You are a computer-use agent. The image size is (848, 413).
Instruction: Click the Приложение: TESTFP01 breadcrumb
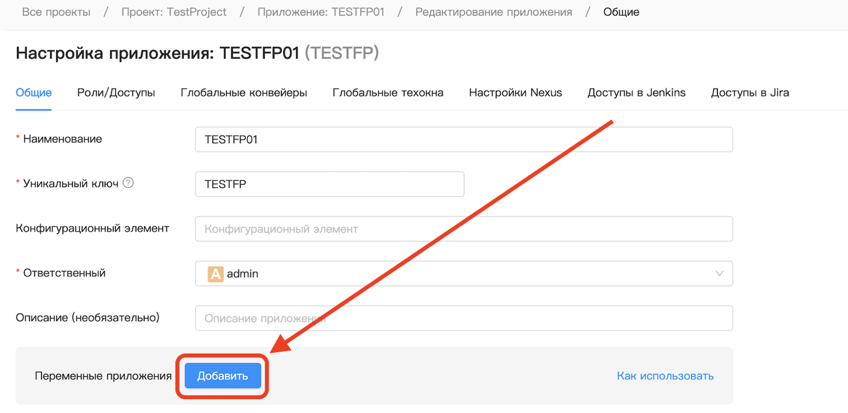coord(320,12)
